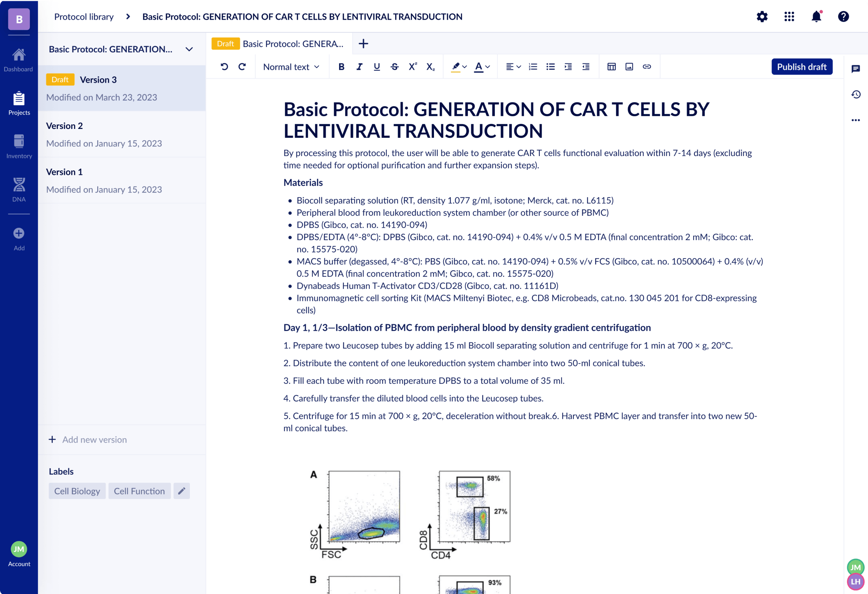The width and height of the screenshot is (868, 594).
Task: Open the text style dropdown menu
Action: click(x=290, y=67)
